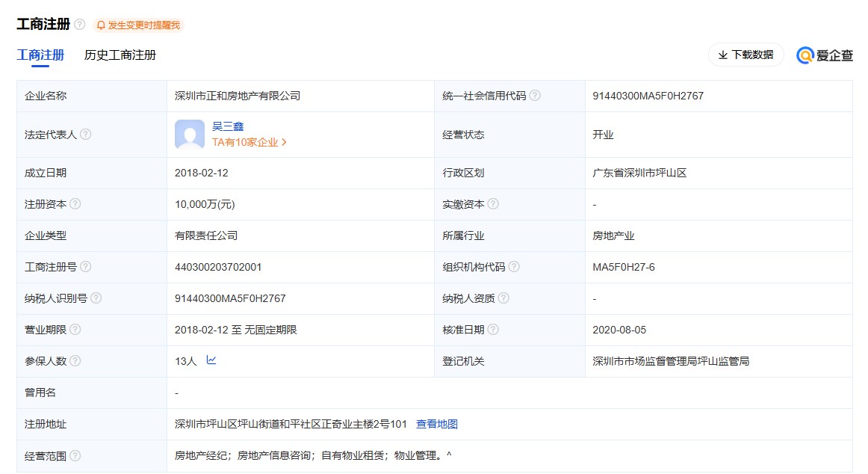Expand TA有10家企业 link
The width and height of the screenshot is (868, 474).
(249, 142)
